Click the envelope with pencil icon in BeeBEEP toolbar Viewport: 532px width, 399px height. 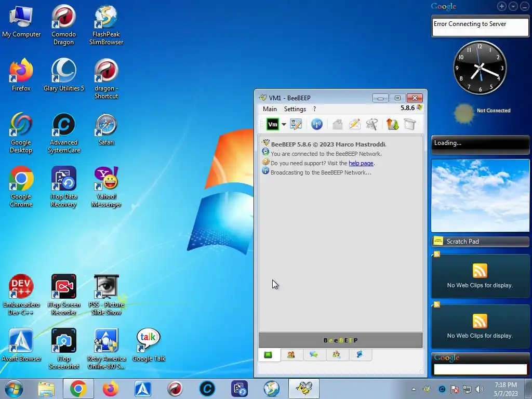tap(354, 125)
